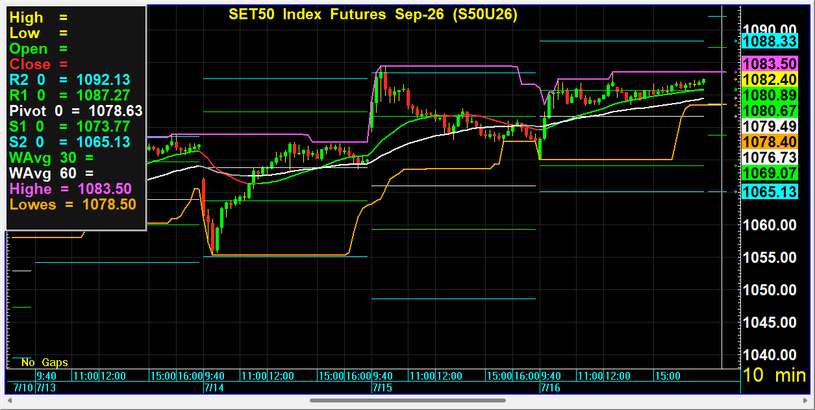The height and width of the screenshot is (410, 815).
Task: Click the 9:40 time label above 7/14
Action: 215,376
